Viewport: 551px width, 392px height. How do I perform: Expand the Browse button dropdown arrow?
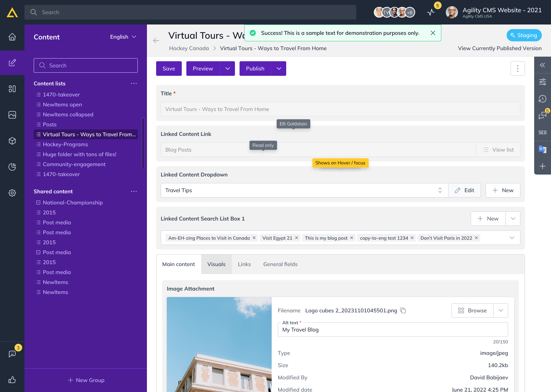(x=501, y=310)
